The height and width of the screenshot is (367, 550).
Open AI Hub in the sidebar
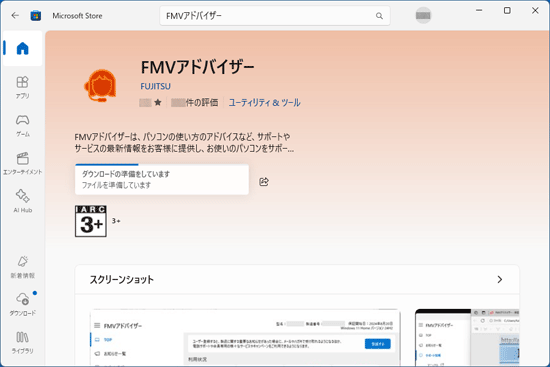22,201
